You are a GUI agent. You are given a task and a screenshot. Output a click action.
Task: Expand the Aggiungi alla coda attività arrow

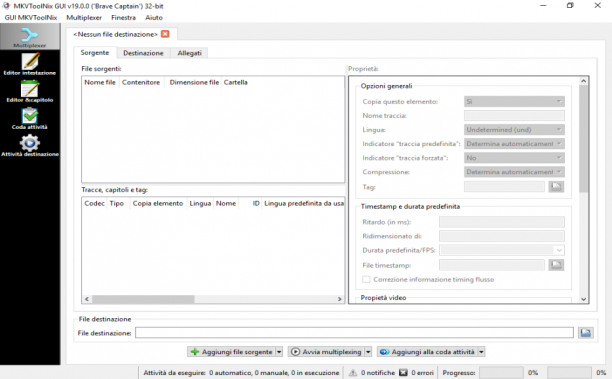click(x=481, y=352)
